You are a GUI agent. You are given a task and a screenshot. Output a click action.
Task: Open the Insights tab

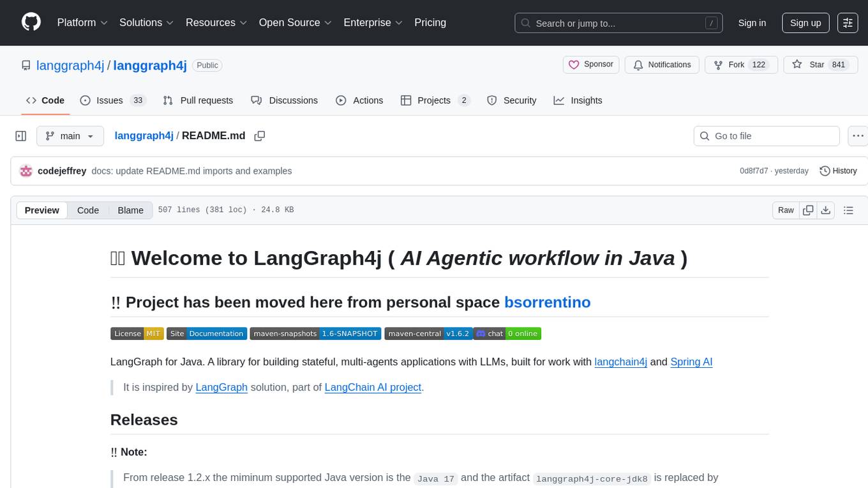point(578,100)
